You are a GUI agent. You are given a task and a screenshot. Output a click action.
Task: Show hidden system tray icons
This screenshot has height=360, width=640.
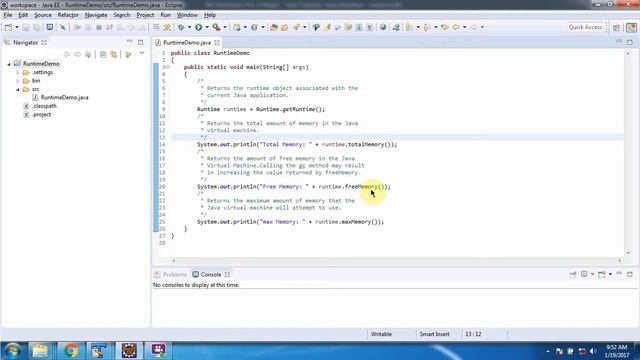point(548,351)
